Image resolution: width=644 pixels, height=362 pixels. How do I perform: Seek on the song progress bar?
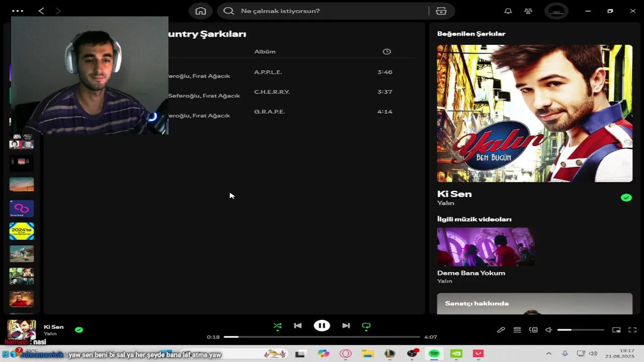(322, 337)
